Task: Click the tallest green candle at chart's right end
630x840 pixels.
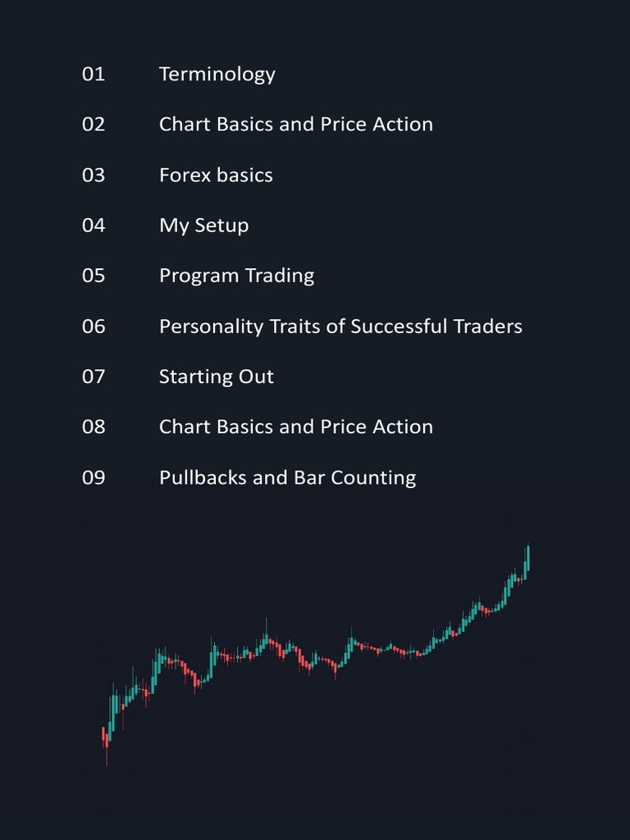Action: [527, 559]
